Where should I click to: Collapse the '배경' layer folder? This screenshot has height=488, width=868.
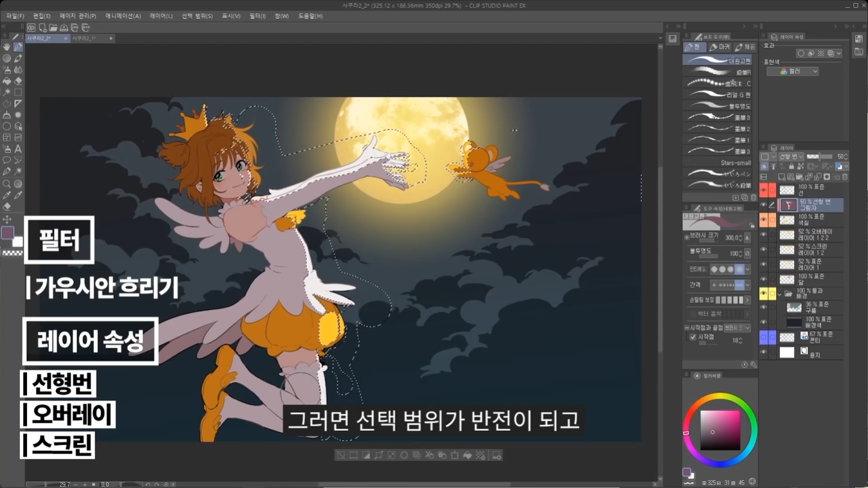click(x=780, y=294)
